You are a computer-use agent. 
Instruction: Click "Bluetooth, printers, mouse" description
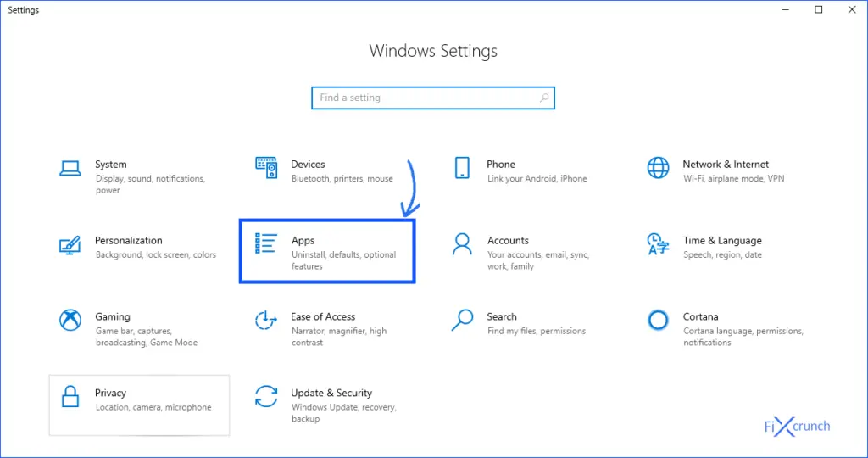(342, 179)
